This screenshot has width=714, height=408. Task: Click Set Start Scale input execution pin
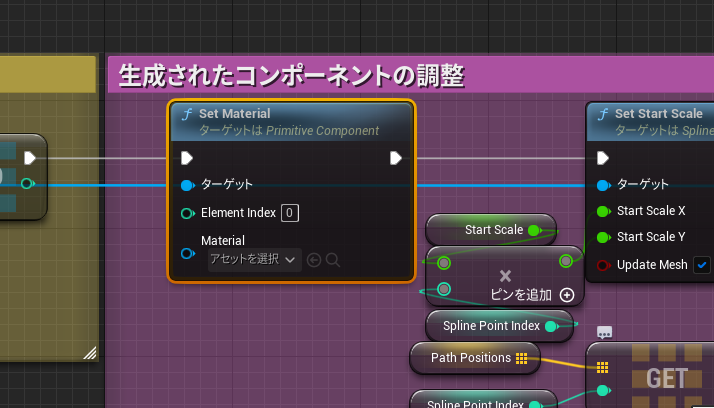point(603,158)
